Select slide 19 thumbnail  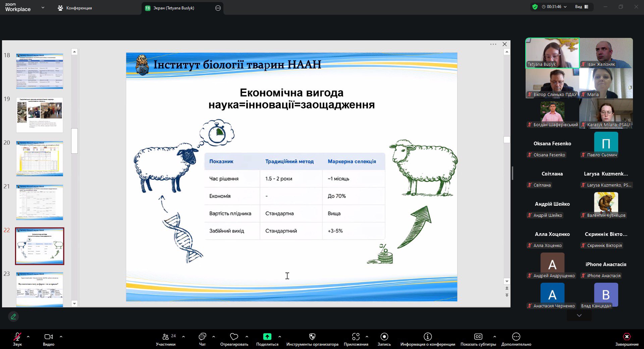click(x=40, y=115)
